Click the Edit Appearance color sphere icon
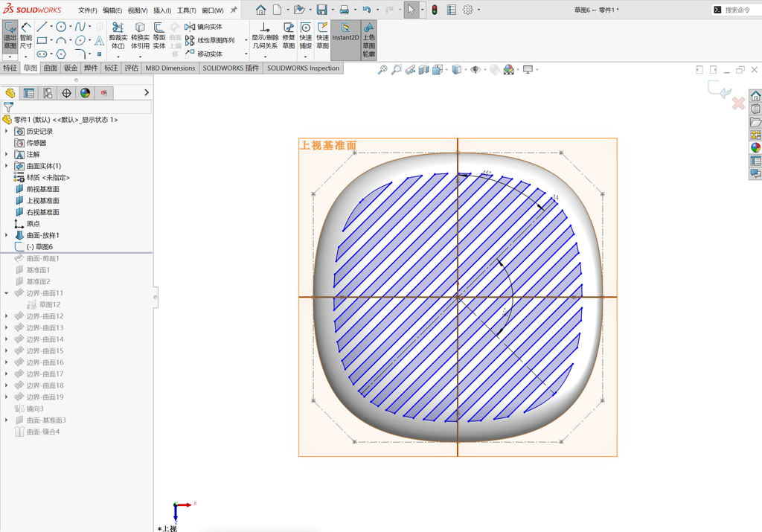Image resolution: width=762 pixels, height=532 pixels. [508, 70]
